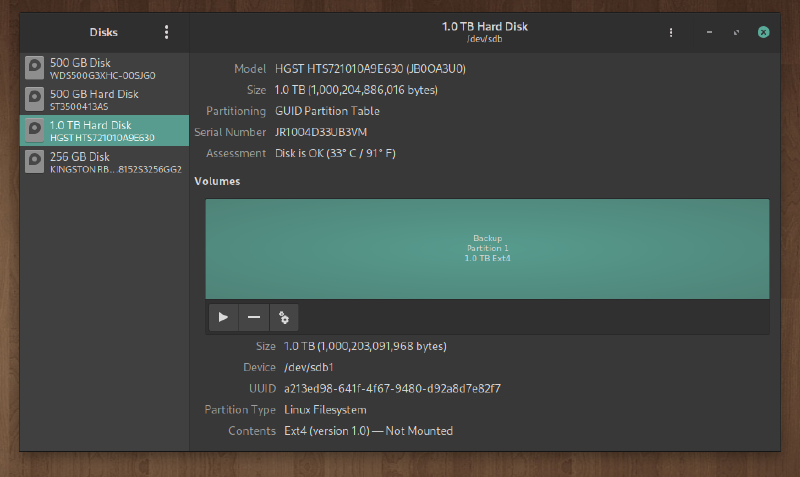Maximize the Disks window

pos(736,32)
